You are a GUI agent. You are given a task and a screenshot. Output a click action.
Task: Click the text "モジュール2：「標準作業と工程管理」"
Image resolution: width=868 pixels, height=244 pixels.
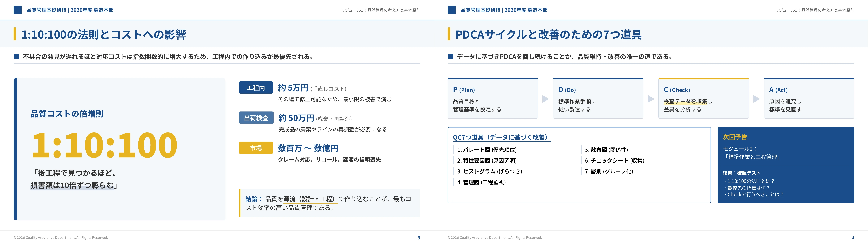tap(752, 153)
